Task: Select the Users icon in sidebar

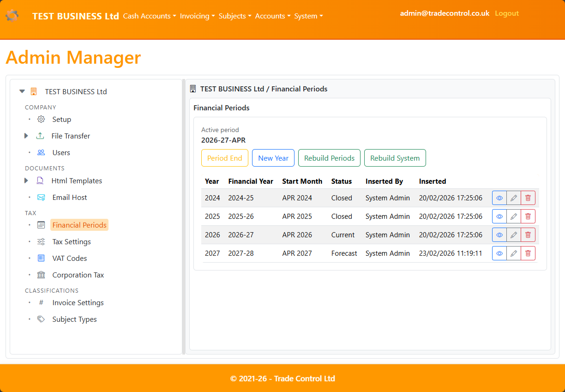Action: [x=41, y=152]
